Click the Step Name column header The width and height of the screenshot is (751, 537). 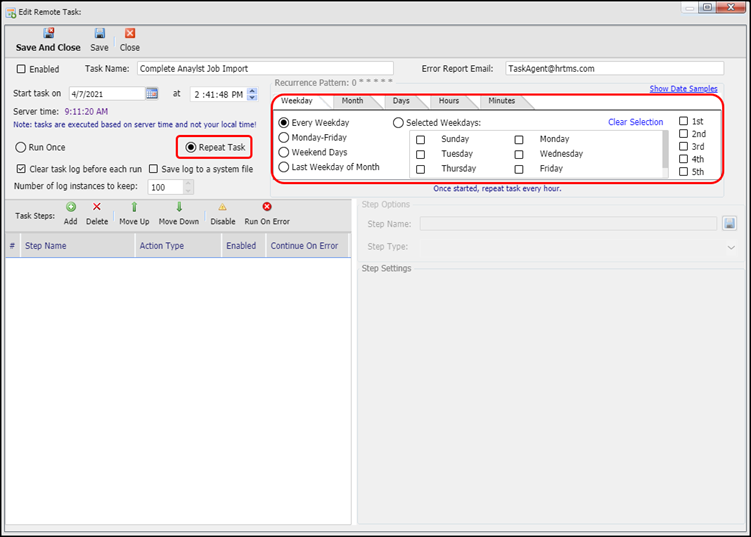click(x=78, y=246)
